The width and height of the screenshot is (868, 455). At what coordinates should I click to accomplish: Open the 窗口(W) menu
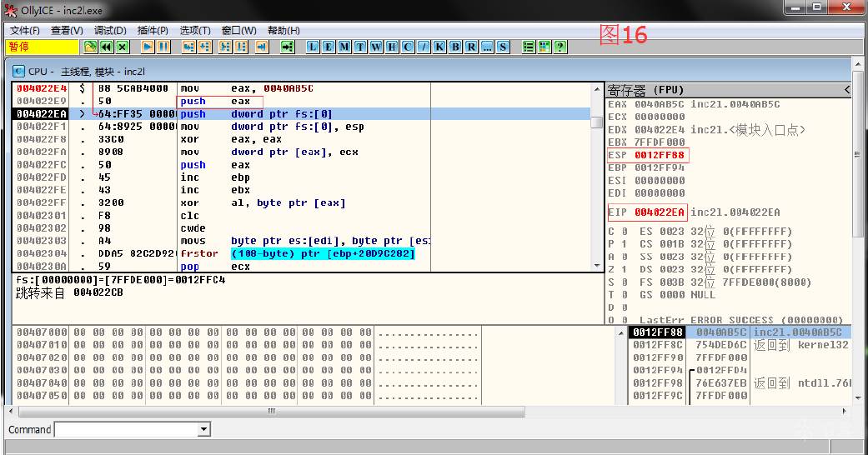pyautogui.click(x=239, y=31)
